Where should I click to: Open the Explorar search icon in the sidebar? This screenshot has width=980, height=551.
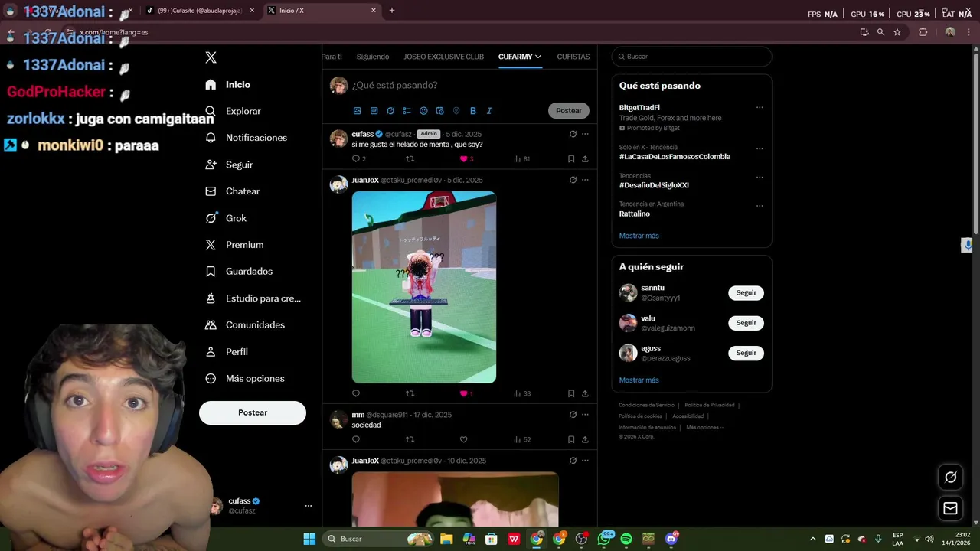211,111
